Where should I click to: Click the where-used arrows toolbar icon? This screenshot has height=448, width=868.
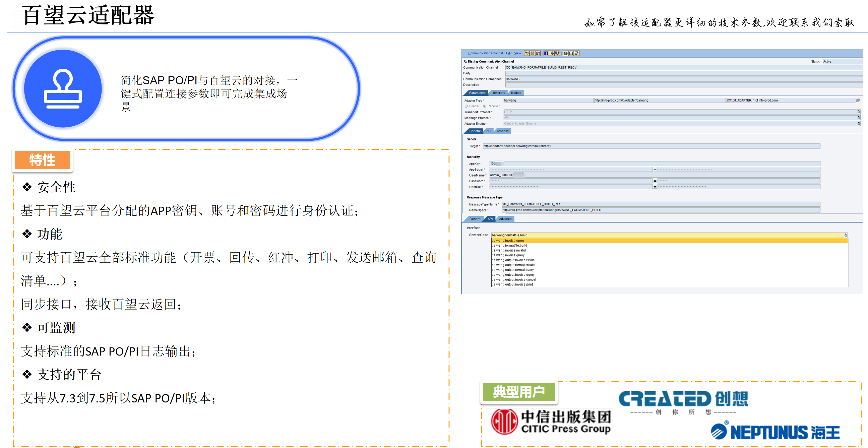[552, 53]
